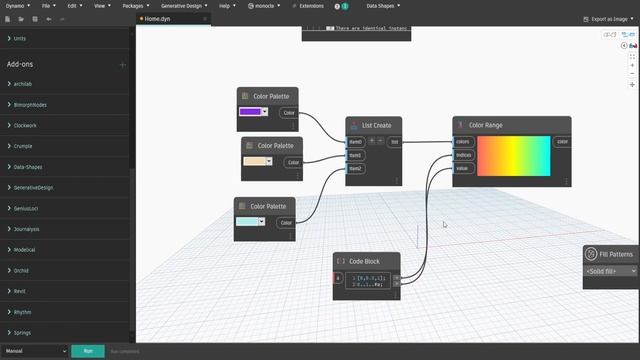Click the purple color swatch
The width and height of the screenshot is (640, 360).
click(250, 111)
